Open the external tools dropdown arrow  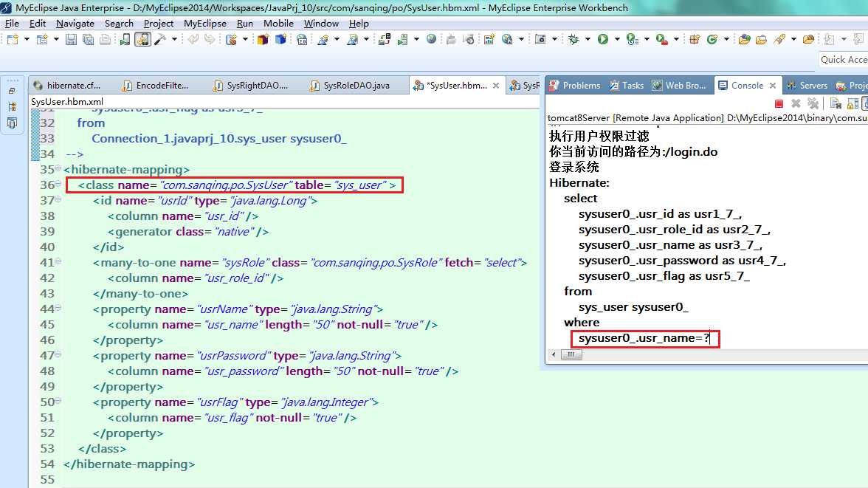pyautogui.click(x=676, y=39)
